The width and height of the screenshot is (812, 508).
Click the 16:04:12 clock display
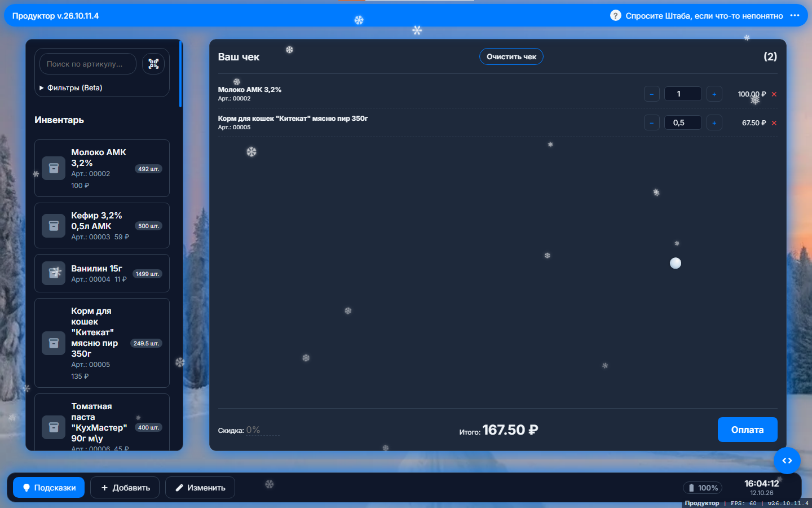tap(762, 484)
